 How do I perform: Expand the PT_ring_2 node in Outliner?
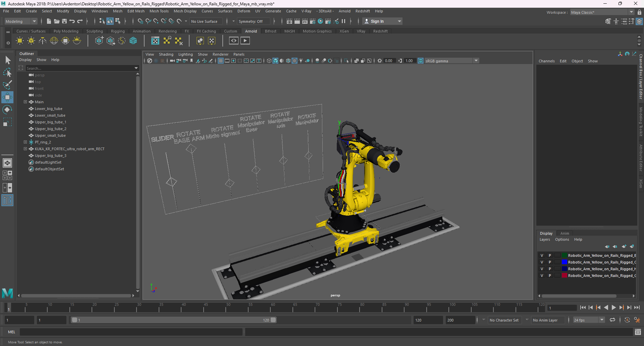tap(25, 142)
